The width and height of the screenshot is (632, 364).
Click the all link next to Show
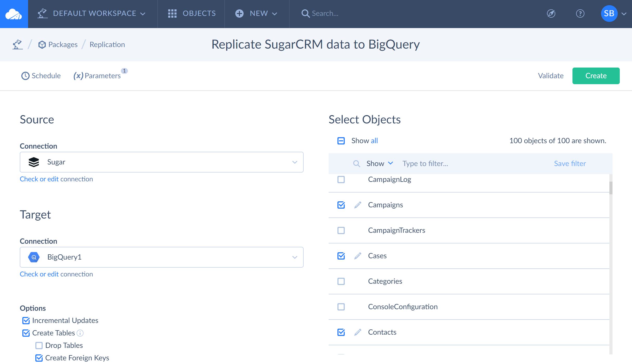[374, 141]
